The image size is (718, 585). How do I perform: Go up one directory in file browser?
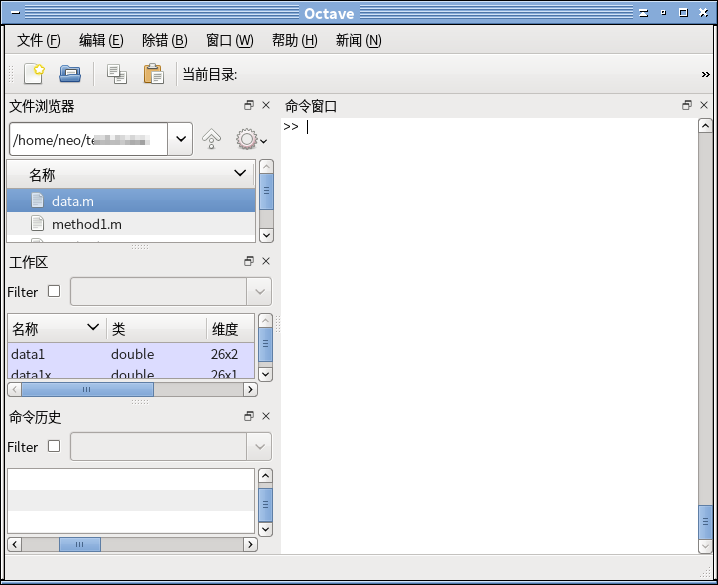[211, 140]
